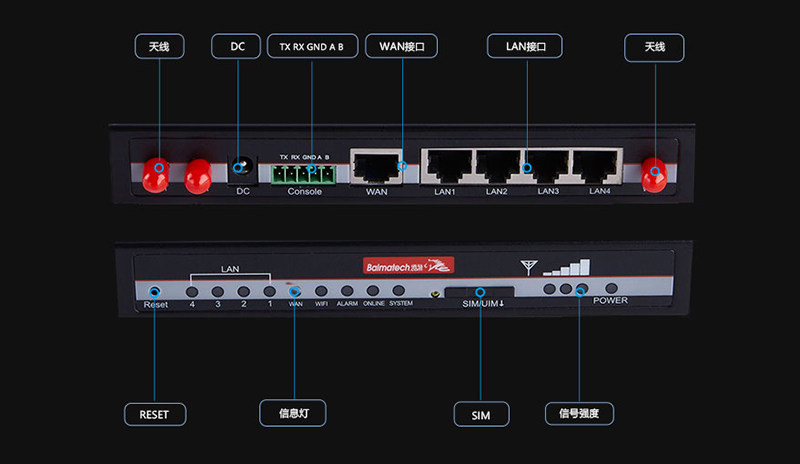Click the red antenna connector next to the DC jack
This screenshot has height=464, width=800.
tap(197, 176)
